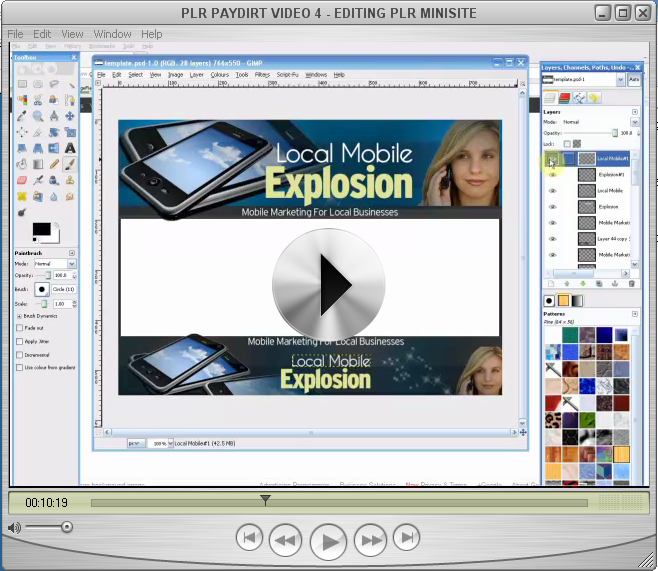658x571 pixels.
Task: Open the Layers panel configure menu button
Action: (x=634, y=112)
